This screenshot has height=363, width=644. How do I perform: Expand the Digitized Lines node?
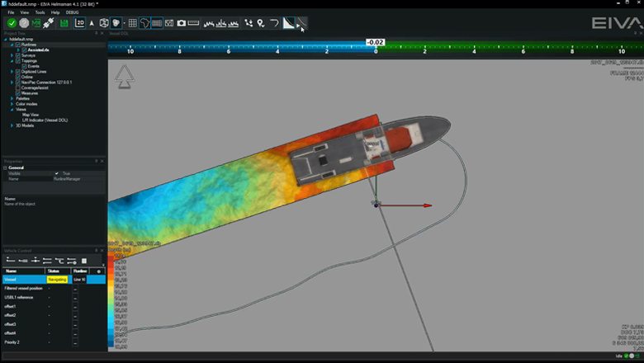point(12,72)
